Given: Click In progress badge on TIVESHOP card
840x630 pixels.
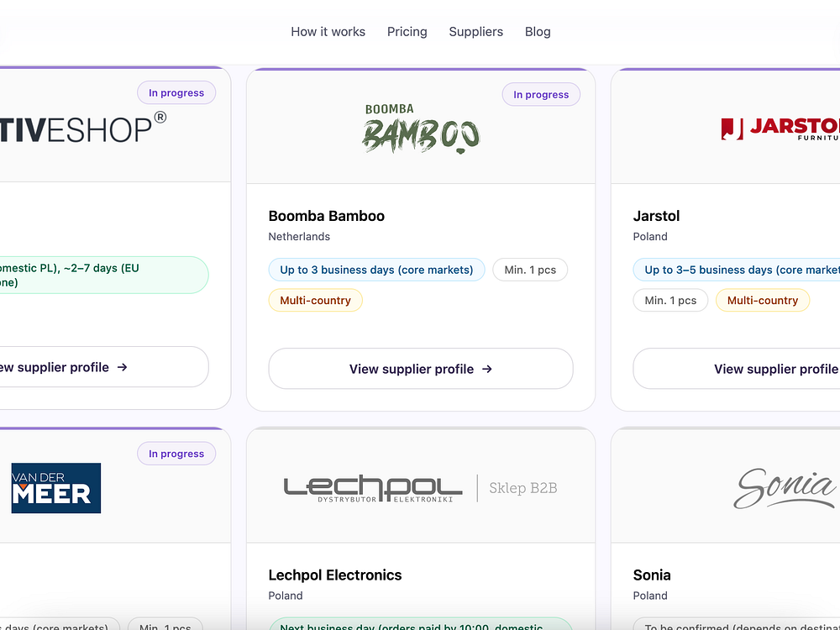Looking at the screenshot, I should (x=176, y=92).
